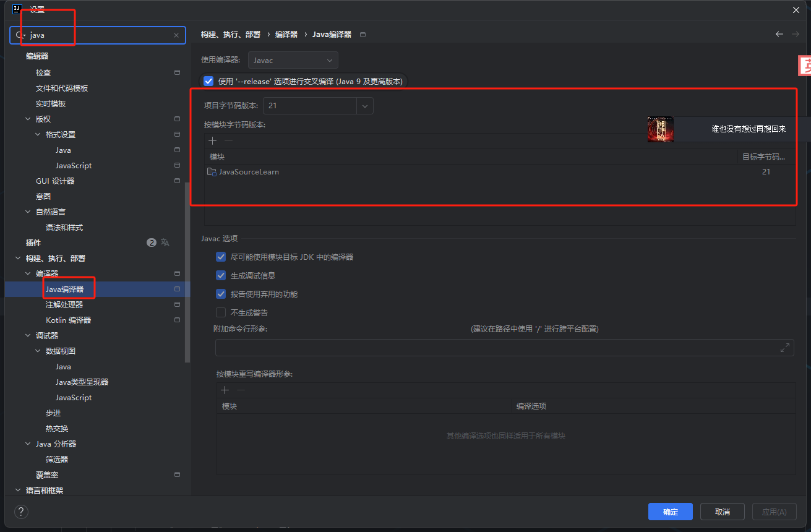Click the 构建、执行、部署 breadcrumb
The image size is (811, 532).
point(231,35)
